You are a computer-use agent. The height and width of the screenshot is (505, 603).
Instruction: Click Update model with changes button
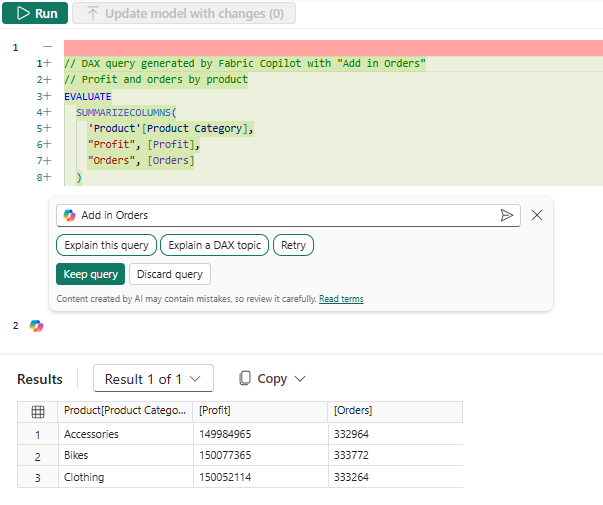pos(184,14)
